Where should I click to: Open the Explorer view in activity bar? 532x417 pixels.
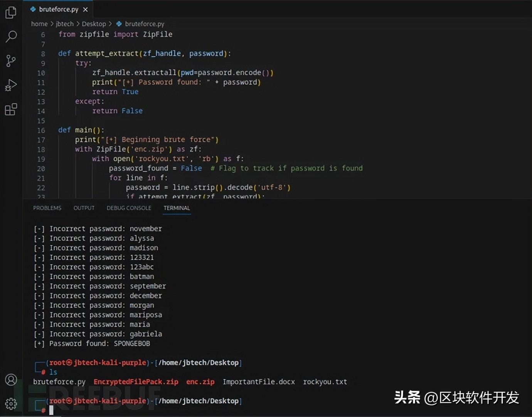click(x=11, y=12)
